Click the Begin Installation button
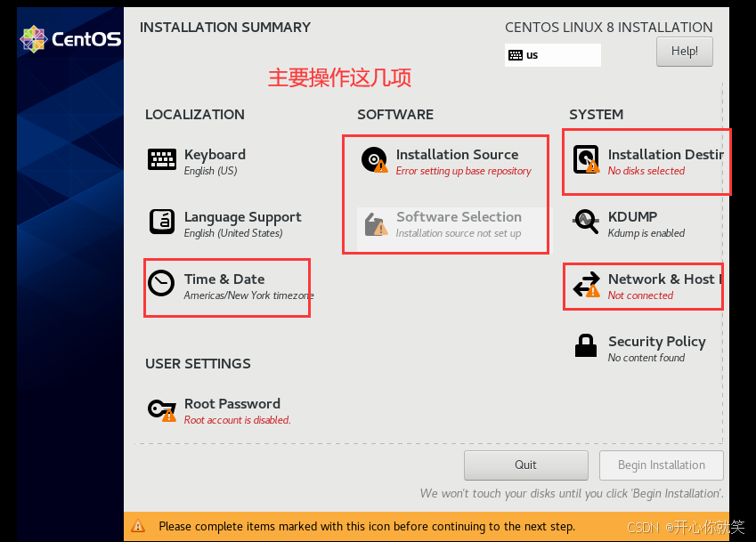 [x=661, y=465]
